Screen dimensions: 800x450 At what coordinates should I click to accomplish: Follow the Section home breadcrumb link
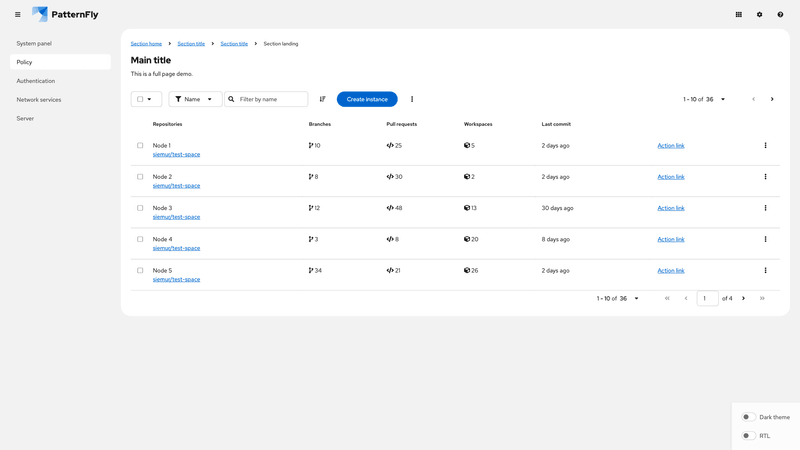(146, 44)
